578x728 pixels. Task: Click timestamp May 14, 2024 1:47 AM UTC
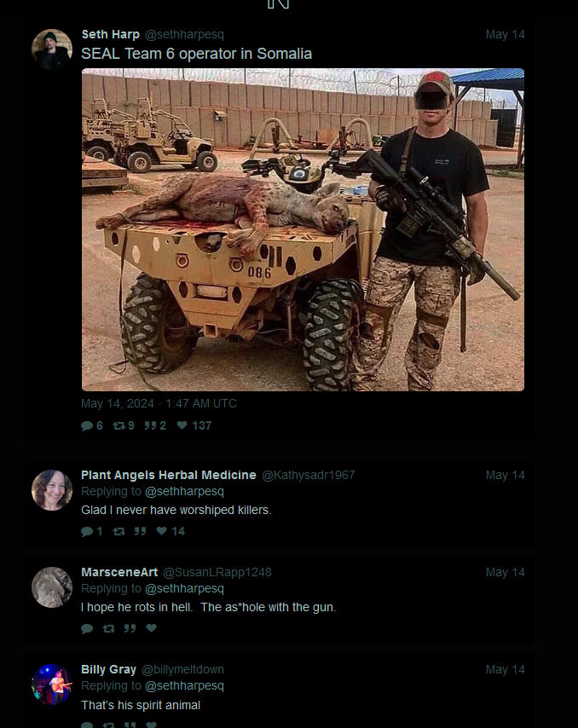[159, 403]
